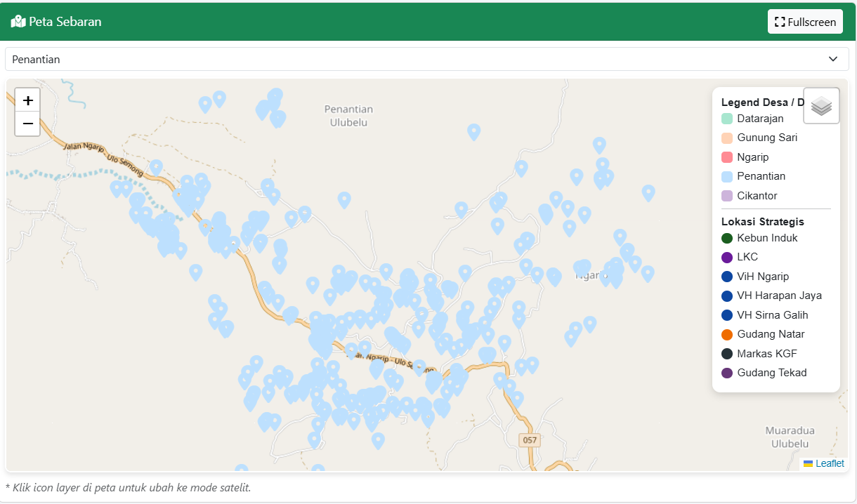Click the Gunung Sari legend swatch
The width and height of the screenshot is (857, 504).
click(727, 138)
